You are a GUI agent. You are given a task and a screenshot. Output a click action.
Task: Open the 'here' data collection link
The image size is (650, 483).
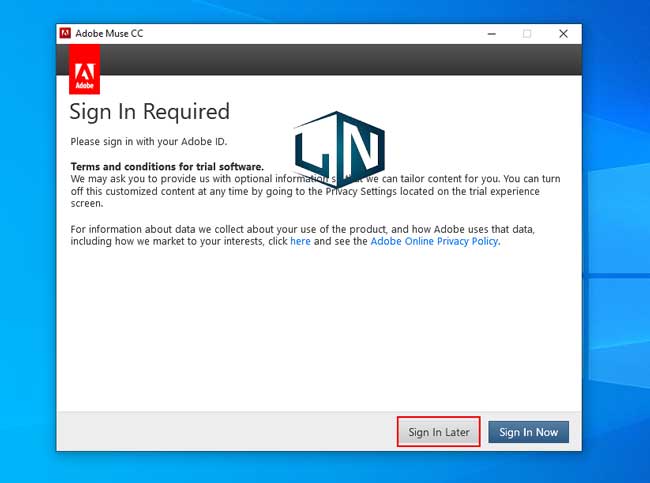tap(300, 241)
